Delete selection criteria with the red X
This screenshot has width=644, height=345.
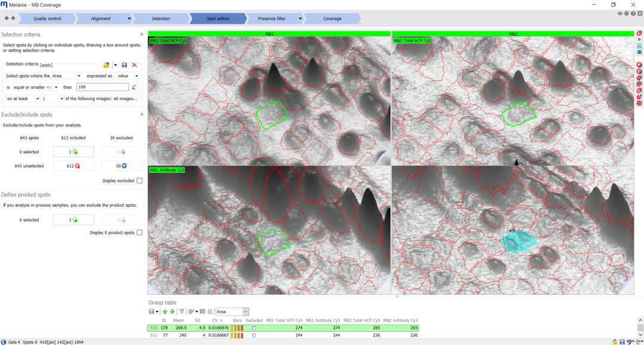(x=134, y=64)
